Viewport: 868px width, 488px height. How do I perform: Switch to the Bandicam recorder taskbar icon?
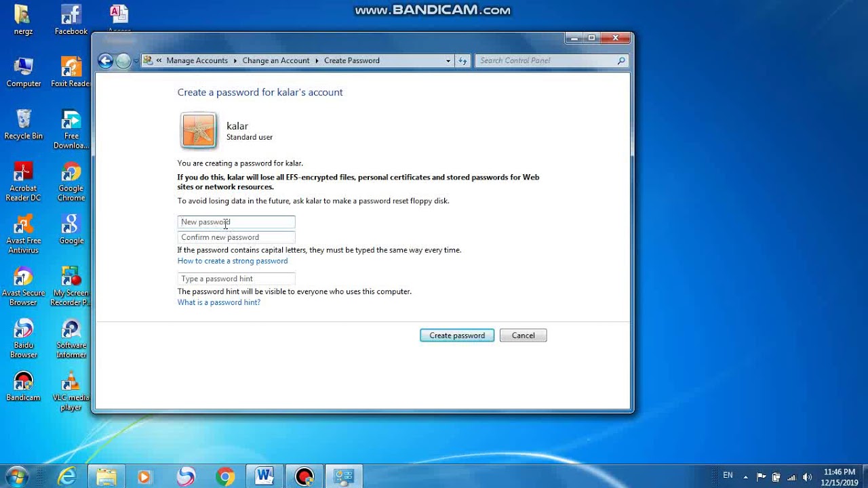click(x=304, y=476)
